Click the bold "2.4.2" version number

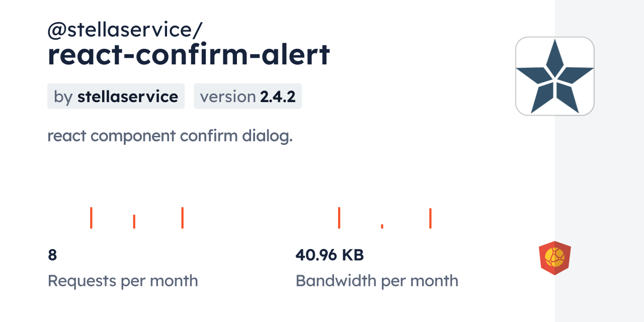278,97
